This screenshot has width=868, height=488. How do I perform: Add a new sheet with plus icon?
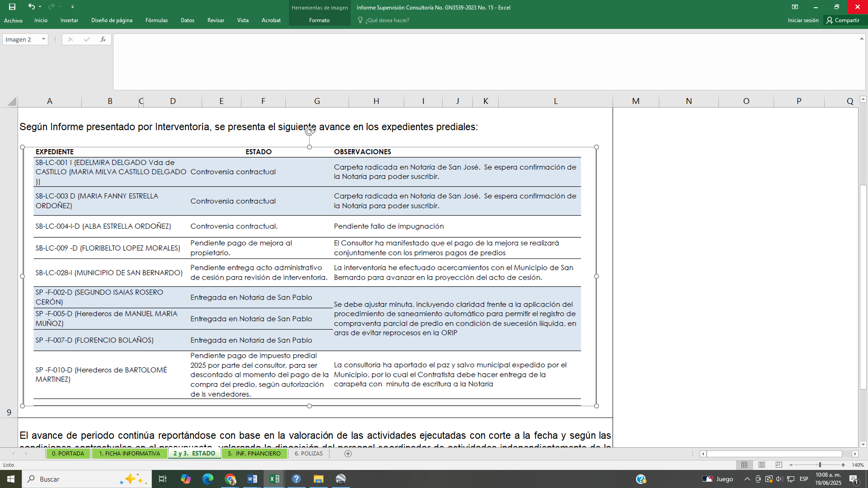click(x=348, y=454)
